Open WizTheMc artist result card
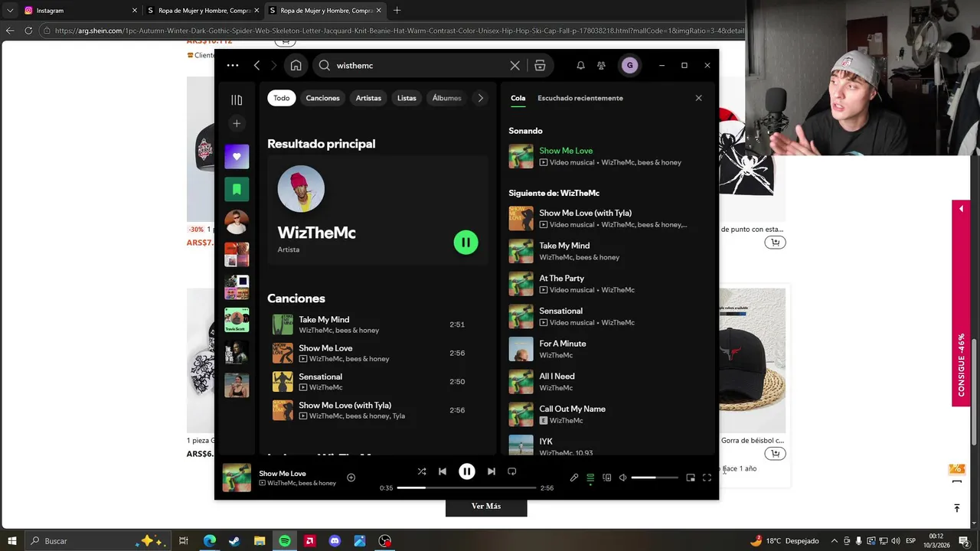 (377, 211)
